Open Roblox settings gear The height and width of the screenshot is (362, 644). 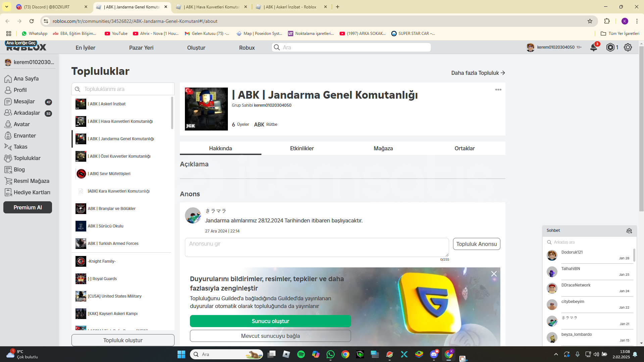coord(628,47)
